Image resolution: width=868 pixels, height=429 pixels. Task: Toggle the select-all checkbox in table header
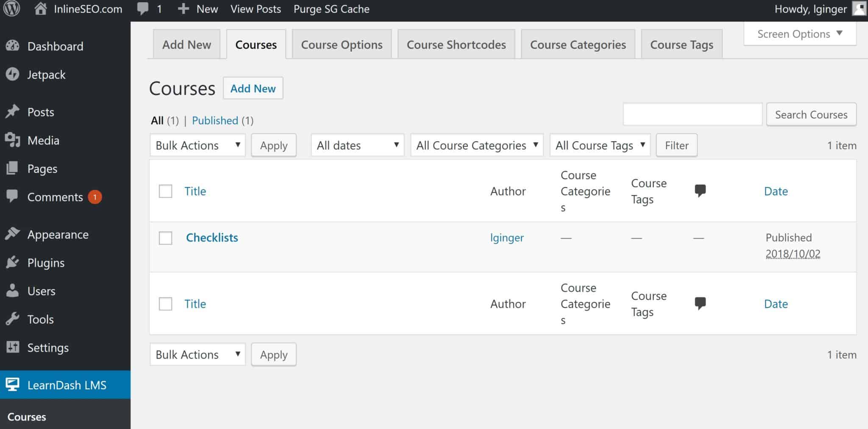165,191
